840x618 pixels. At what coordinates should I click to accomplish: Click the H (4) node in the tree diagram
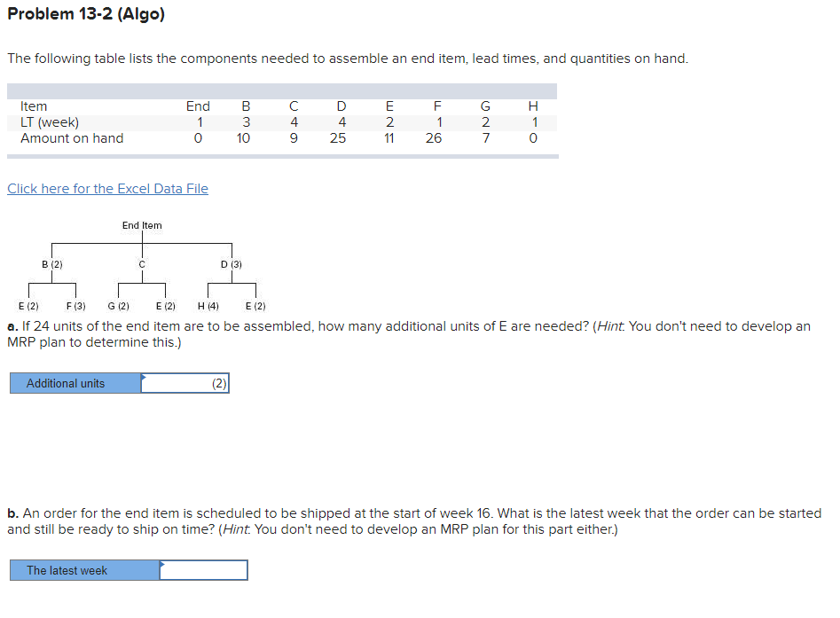tap(208, 305)
